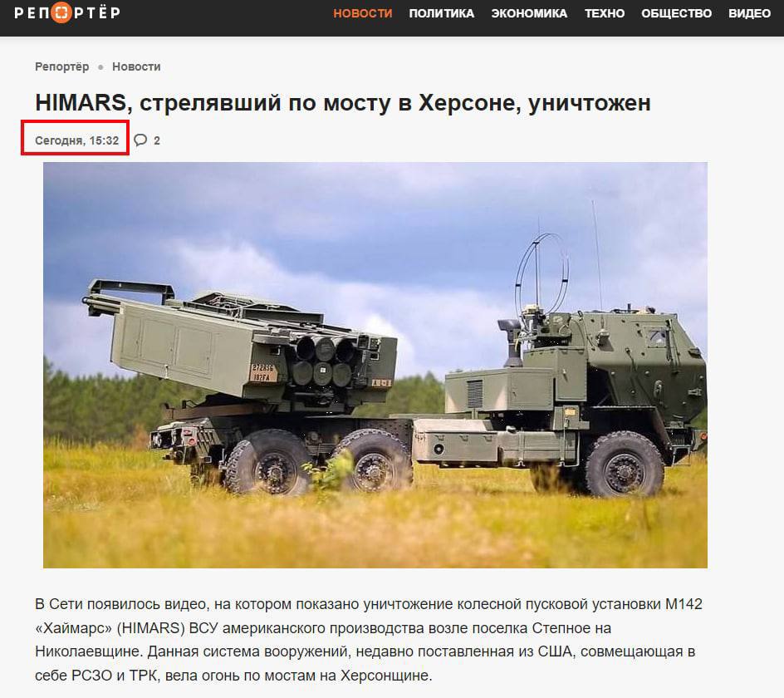Navigate to the ОБЩЕСТВО section
This screenshot has height=698, width=784.
(677, 13)
